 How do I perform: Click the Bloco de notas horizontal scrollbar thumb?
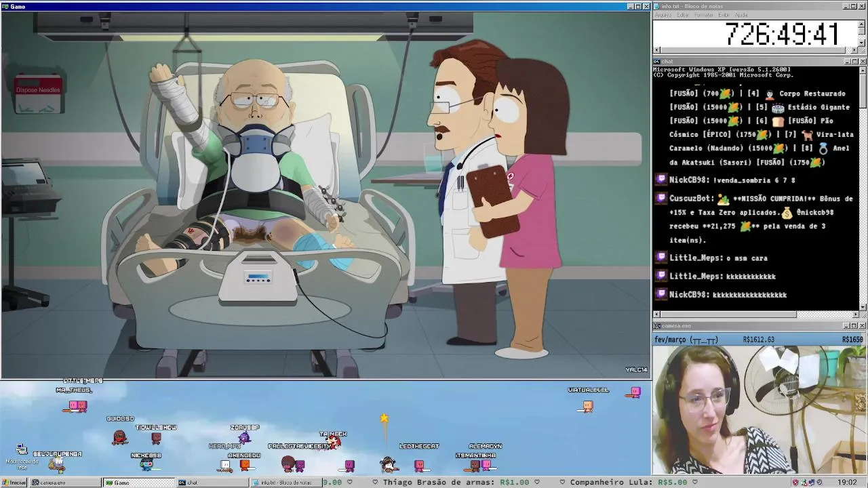coord(753,50)
